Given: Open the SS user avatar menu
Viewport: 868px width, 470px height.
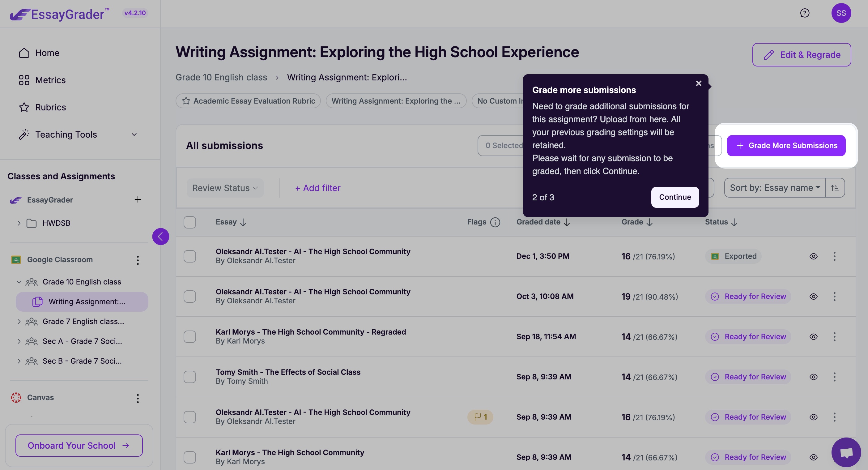Looking at the screenshot, I should point(841,13).
